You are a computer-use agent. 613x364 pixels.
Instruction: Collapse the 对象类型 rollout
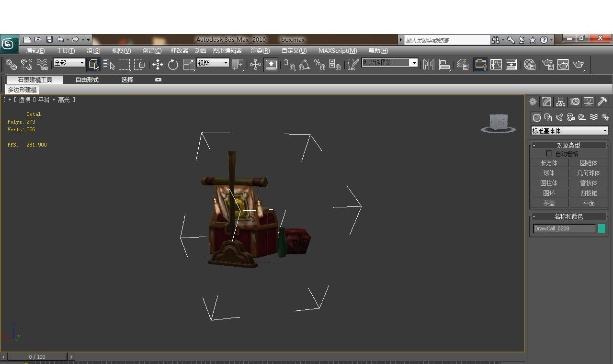(568, 145)
